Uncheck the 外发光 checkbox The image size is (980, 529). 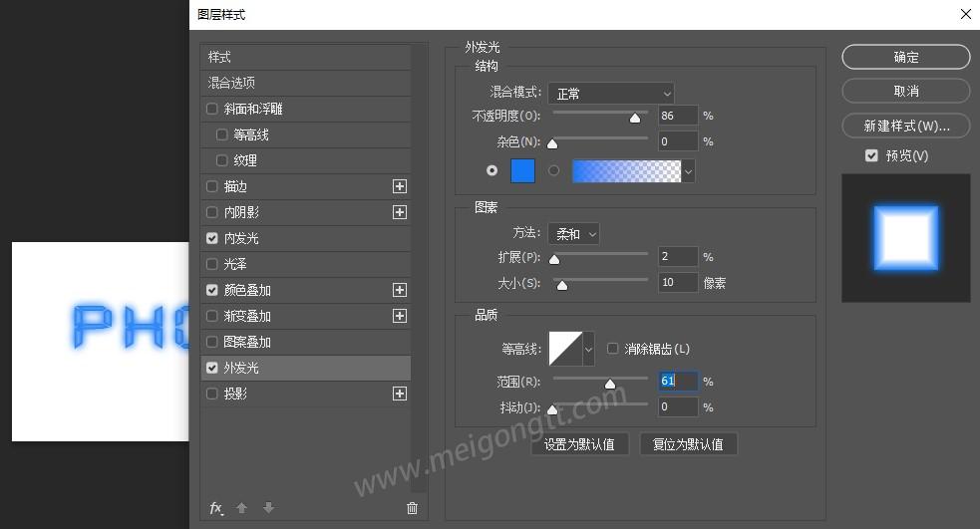pos(212,368)
